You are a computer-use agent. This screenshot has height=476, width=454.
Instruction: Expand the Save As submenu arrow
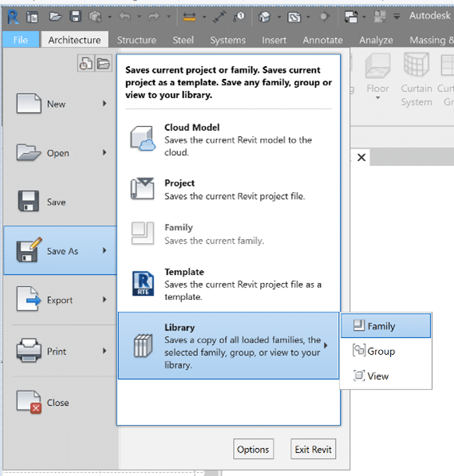pyautogui.click(x=105, y=250)
